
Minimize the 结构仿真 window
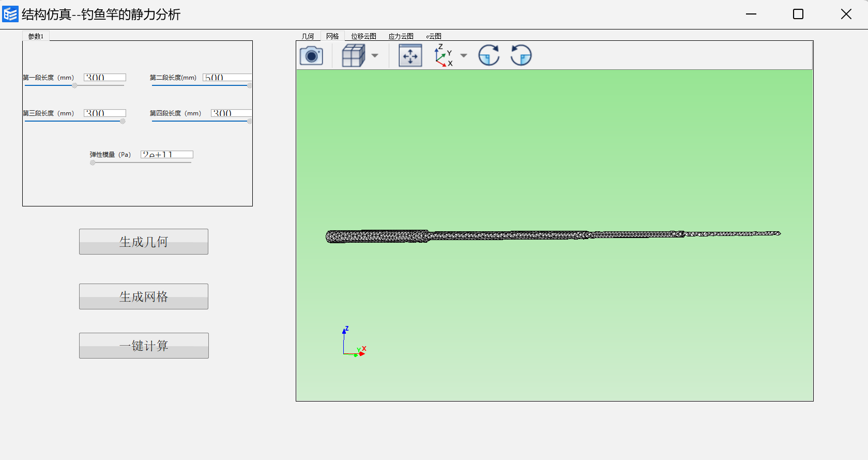751,14
